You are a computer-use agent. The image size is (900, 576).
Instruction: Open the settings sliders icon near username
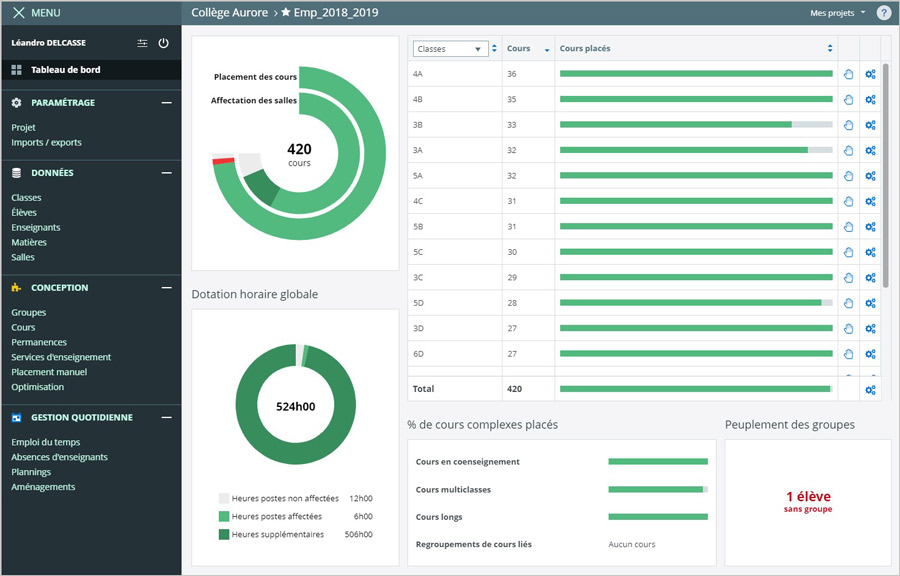(x=142, y=44)
